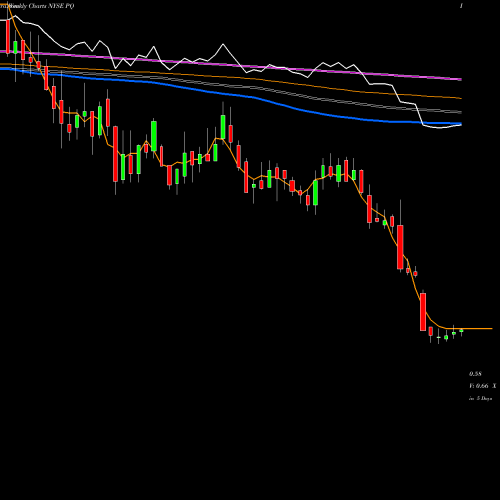Image resolution: width=500 pixels, height=500 pixels.
Task: Click the 'V: 0.66 X' volume label
Action: click(483, 386)
